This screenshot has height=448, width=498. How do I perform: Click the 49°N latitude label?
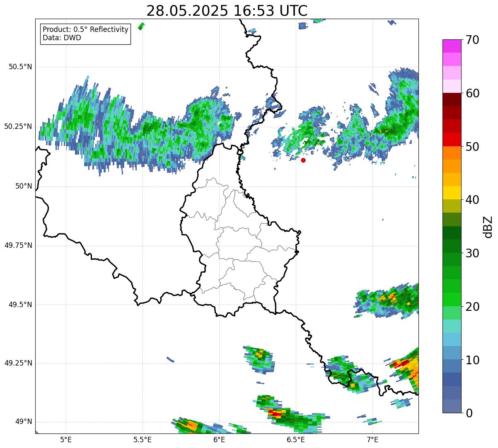coord(24,422)
